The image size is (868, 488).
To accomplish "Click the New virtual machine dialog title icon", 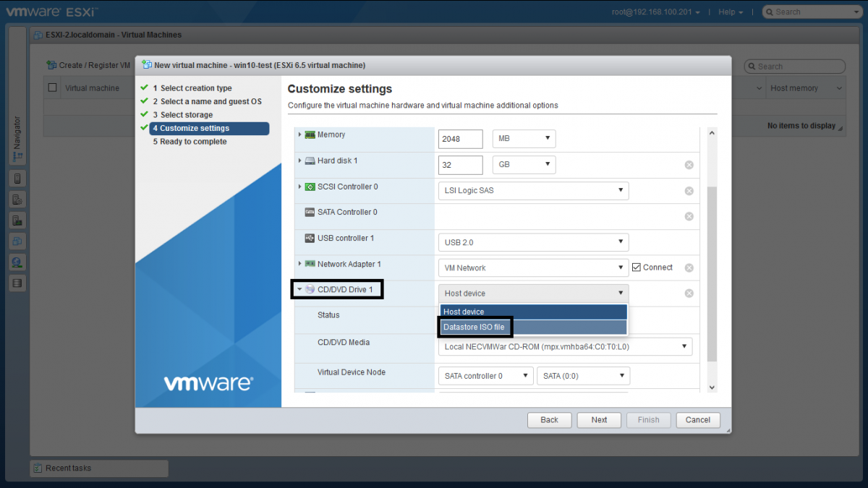I will 147,64.
